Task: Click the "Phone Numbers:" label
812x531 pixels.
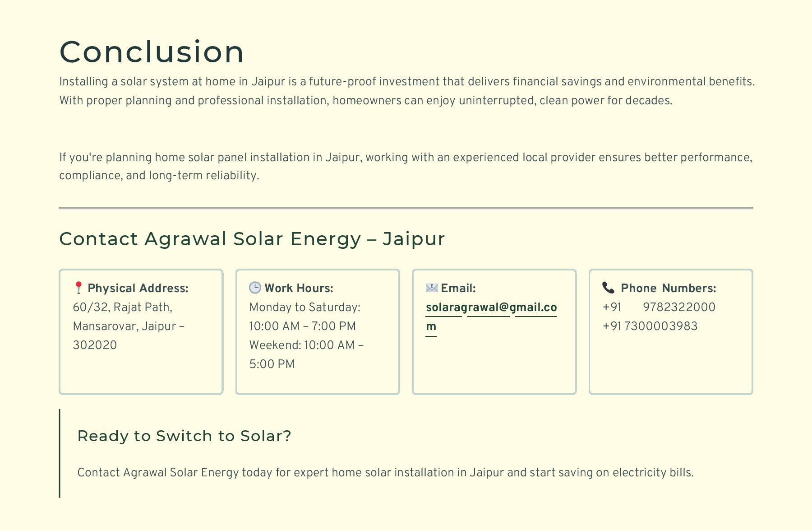Action: click(x=668, y=289)
